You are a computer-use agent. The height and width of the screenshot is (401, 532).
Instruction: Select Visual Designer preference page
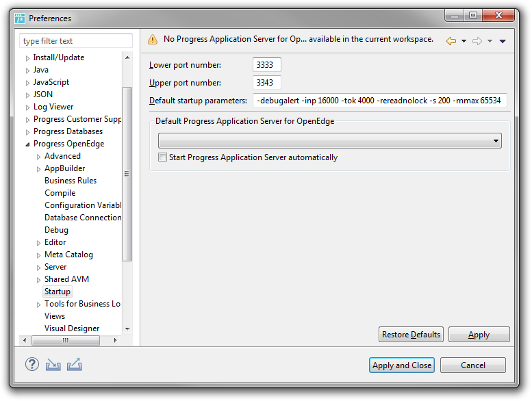(72, 328)
